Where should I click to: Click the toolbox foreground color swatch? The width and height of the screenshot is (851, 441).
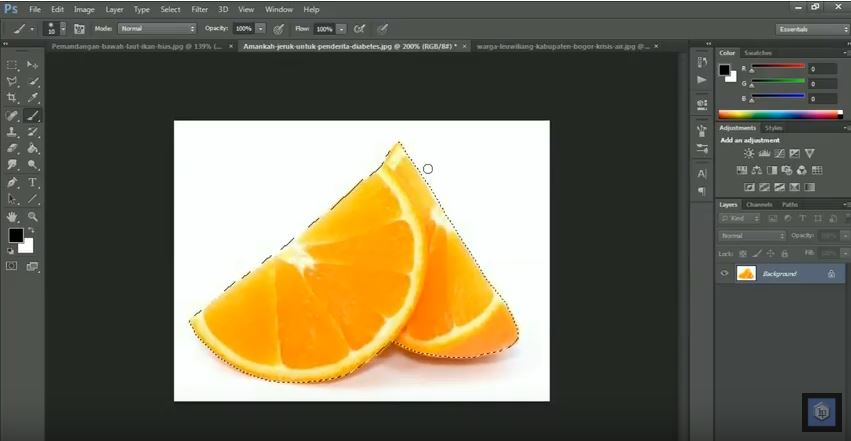(16, 235)
